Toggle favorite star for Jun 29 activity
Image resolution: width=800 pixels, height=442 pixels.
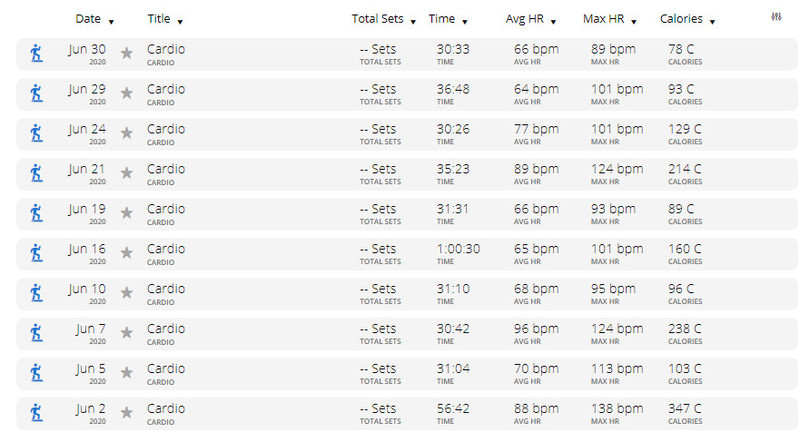127,93
